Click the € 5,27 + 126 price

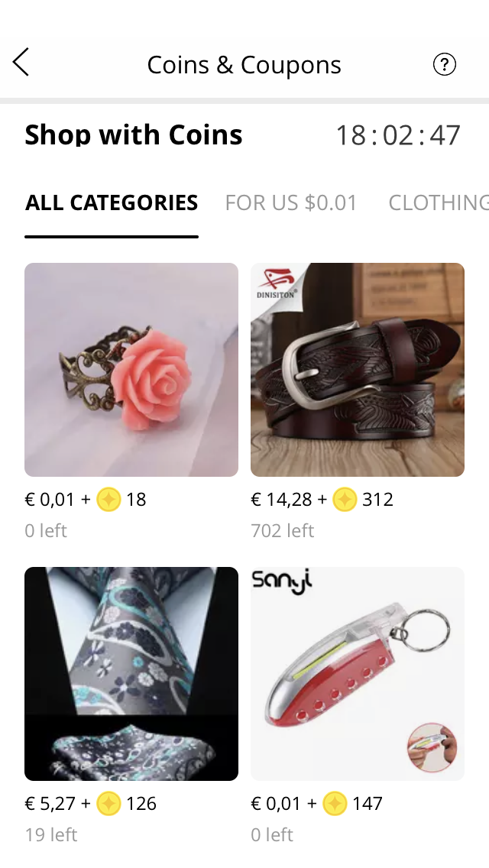tap(91, 803)
